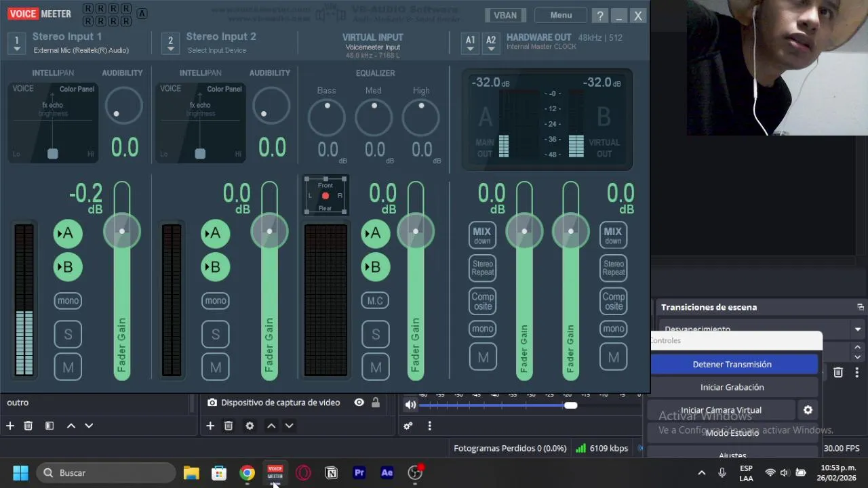Mute bus B virtual output
The width and height of the screenshot is (868, 488).
coord(613,357)
